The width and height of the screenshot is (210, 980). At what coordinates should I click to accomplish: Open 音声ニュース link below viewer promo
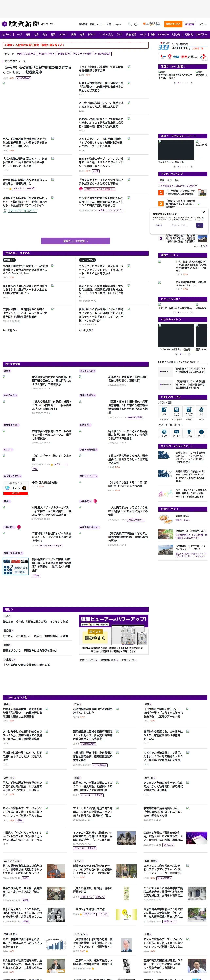pos(129,660)
